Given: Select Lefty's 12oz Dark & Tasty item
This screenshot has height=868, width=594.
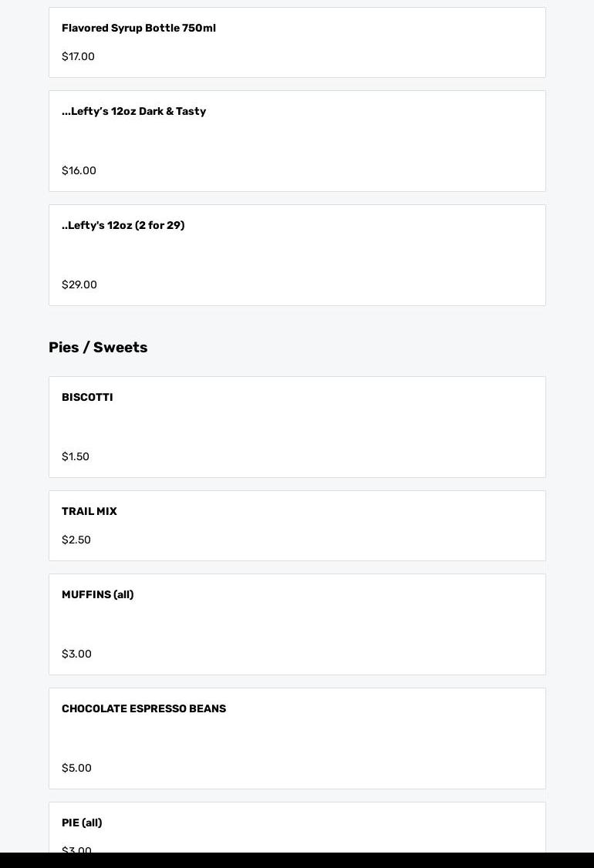Looking at the screenshot, I should point(134,112).
